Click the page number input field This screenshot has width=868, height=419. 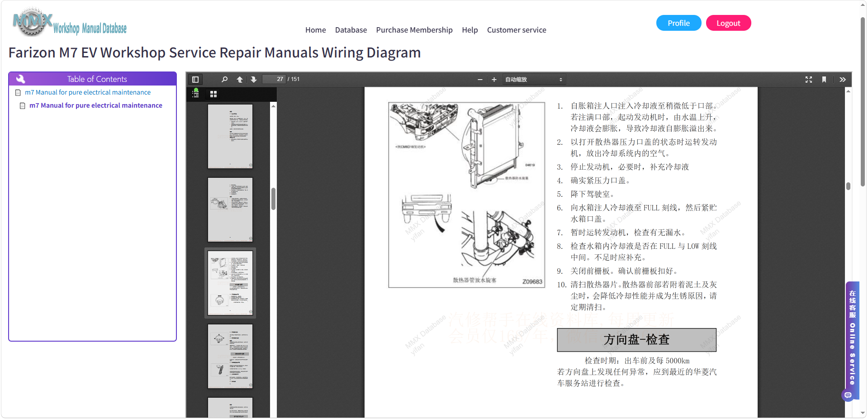pos(274,79)
